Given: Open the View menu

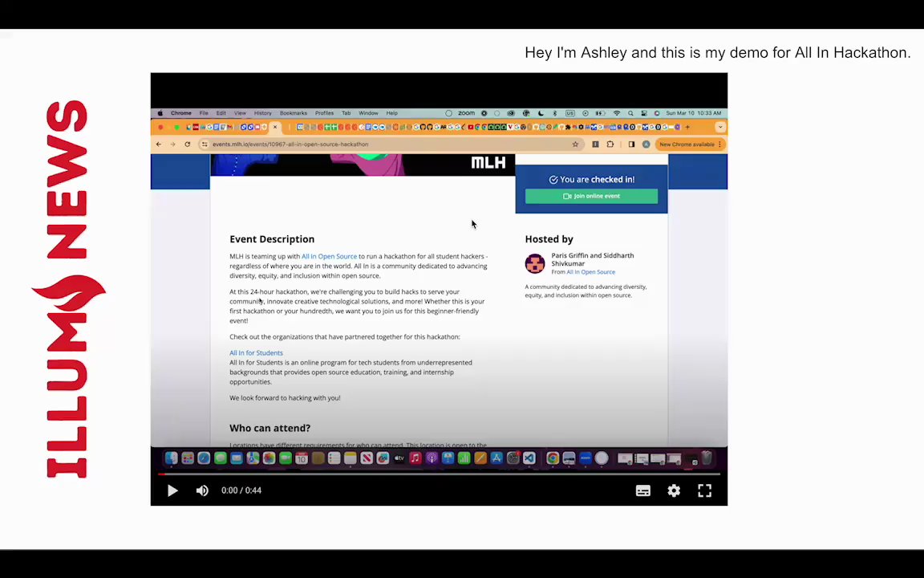Looking at the screenshot, I should [240, 113].
